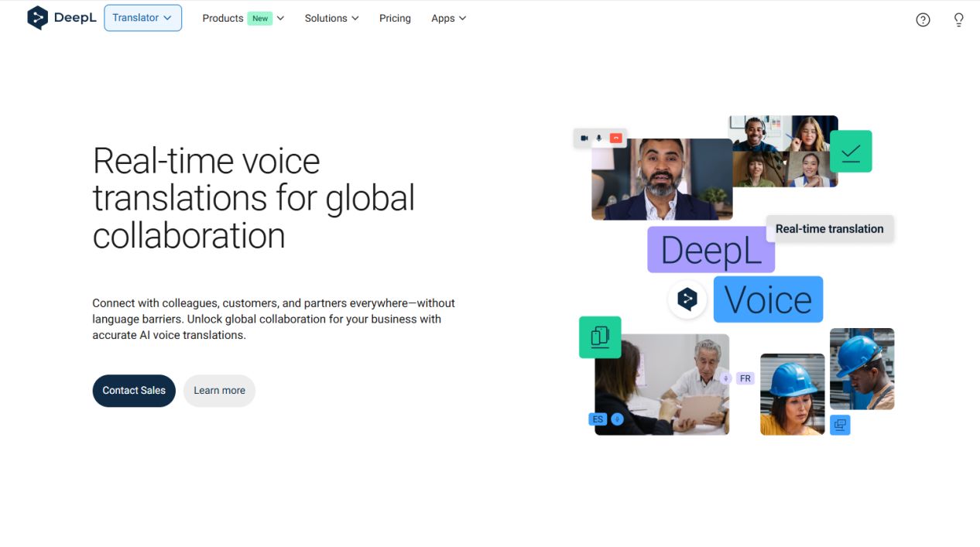Click the red hang-up call icon

click(616, 138)
